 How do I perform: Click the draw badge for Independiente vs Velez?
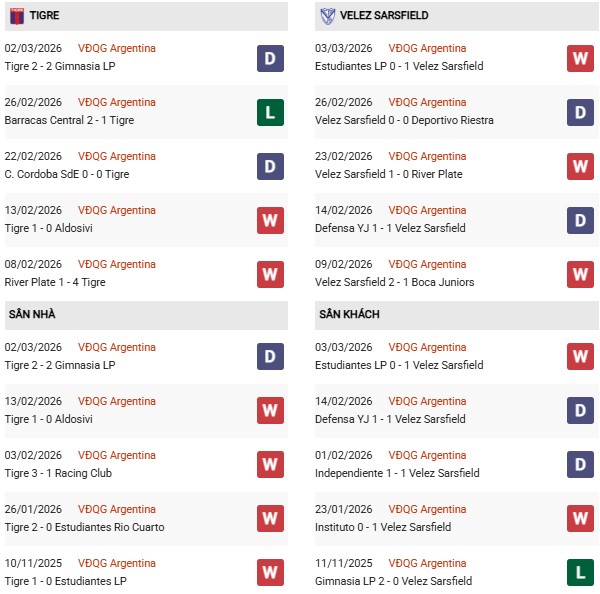click(x=580, y=465)
